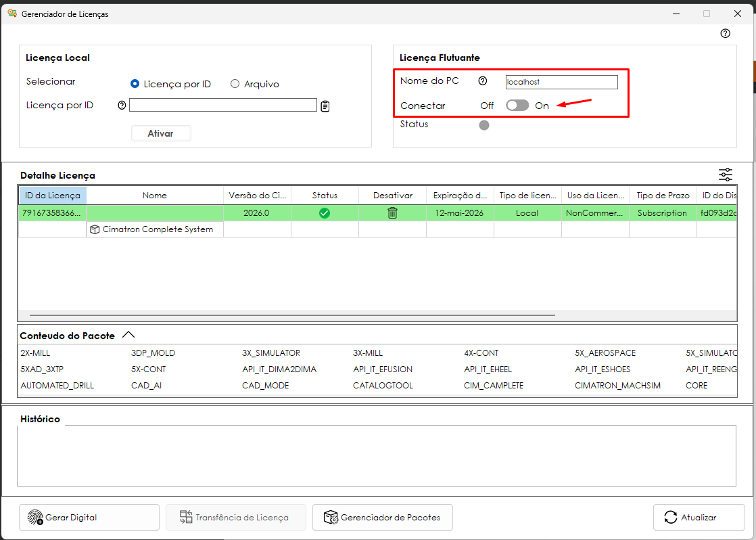Click the 2026.0 version cell
The height and width of the screenshot is (540, 756).
click(257, 212)
